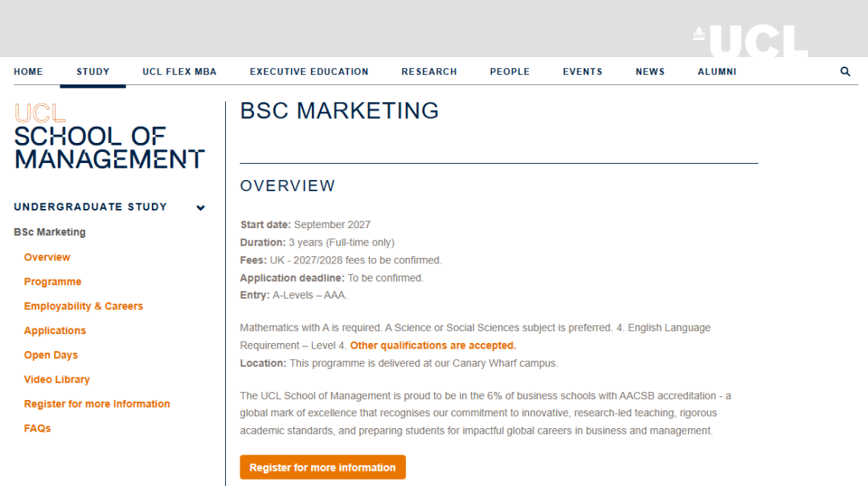
Task: Go to the Events page
Action: pos(583,72)
